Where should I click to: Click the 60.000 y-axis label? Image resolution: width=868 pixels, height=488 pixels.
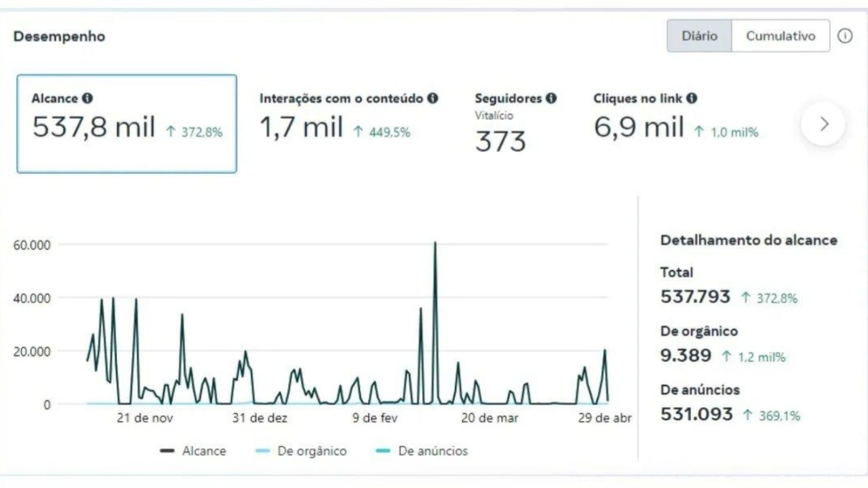pos(32,245)
